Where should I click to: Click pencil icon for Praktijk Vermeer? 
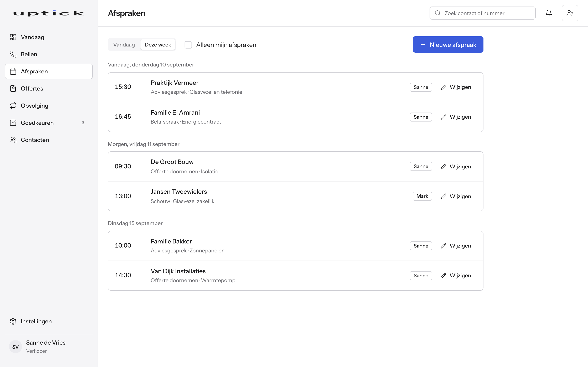click(443, 87)
